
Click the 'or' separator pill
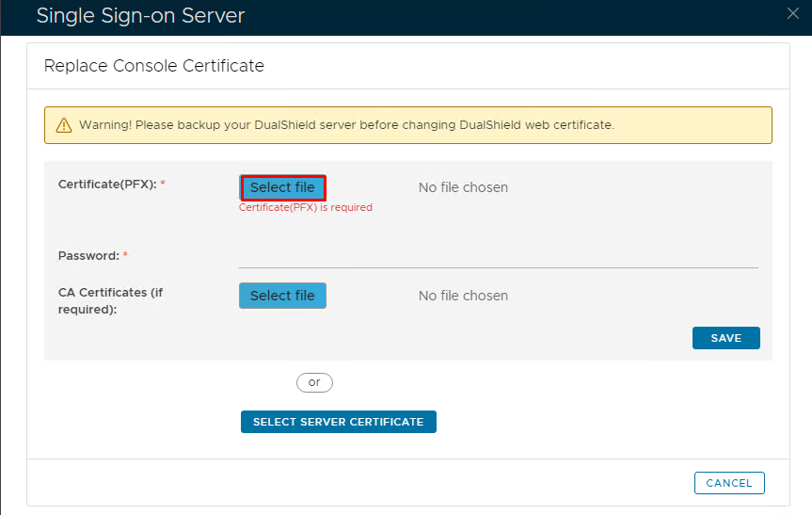click(x=314, y=382)
